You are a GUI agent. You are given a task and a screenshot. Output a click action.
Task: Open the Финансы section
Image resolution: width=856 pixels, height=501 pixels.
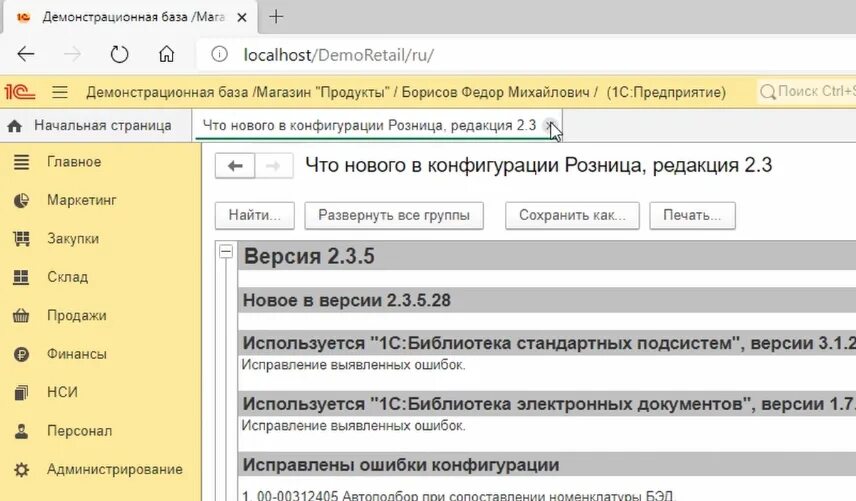77,354
